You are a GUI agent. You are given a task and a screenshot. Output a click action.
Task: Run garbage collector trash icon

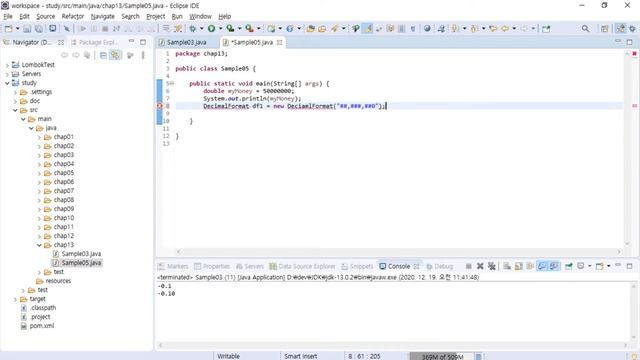(479, 356)
